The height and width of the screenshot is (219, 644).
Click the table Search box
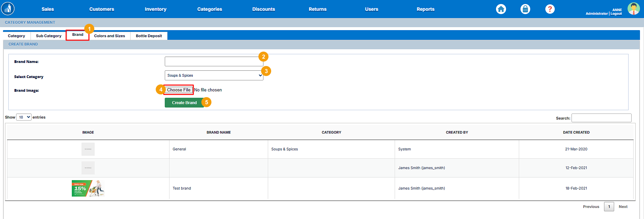pos(601,118)
